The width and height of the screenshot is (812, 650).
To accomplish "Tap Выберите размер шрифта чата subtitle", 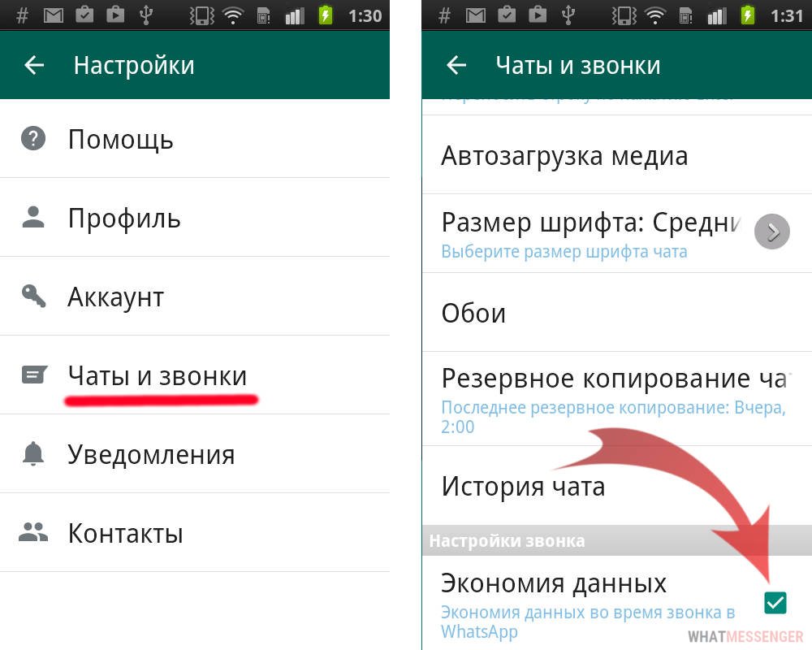I will pyautogui.click(x=564, y=252).
